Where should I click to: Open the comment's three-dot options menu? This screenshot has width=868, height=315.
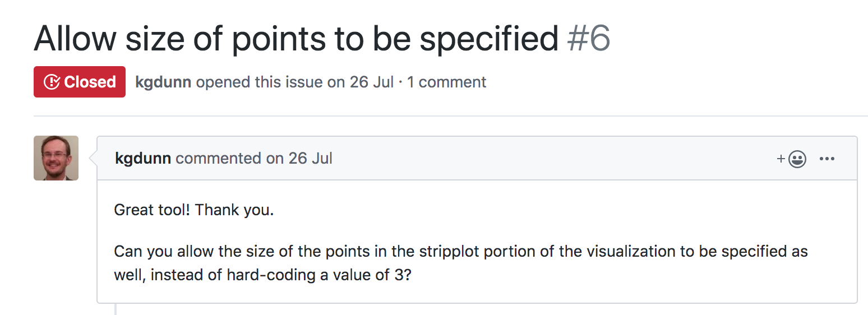tap(827, 159)
